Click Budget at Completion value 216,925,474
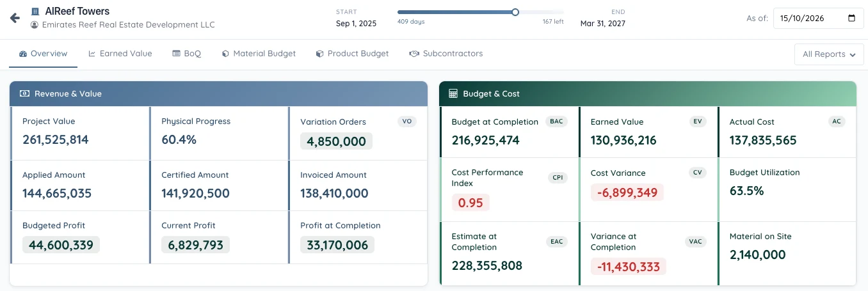Viewport: 868px width, 291px height. (x=486, y=140)
